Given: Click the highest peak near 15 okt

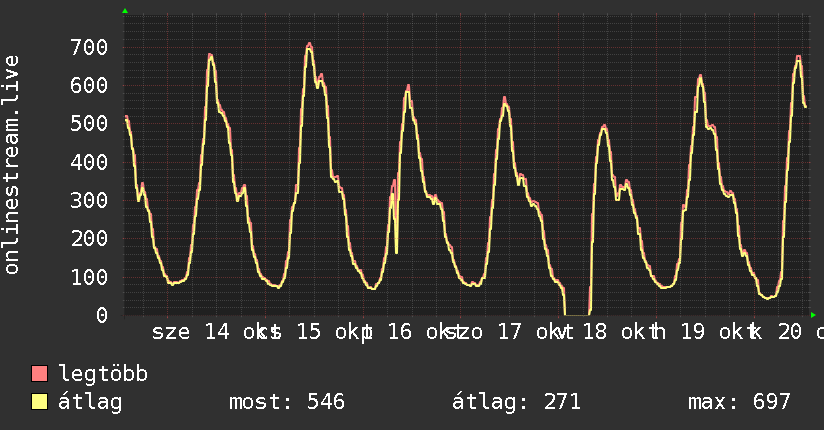Looking at the screenshot, I should (x=310, y=45).
